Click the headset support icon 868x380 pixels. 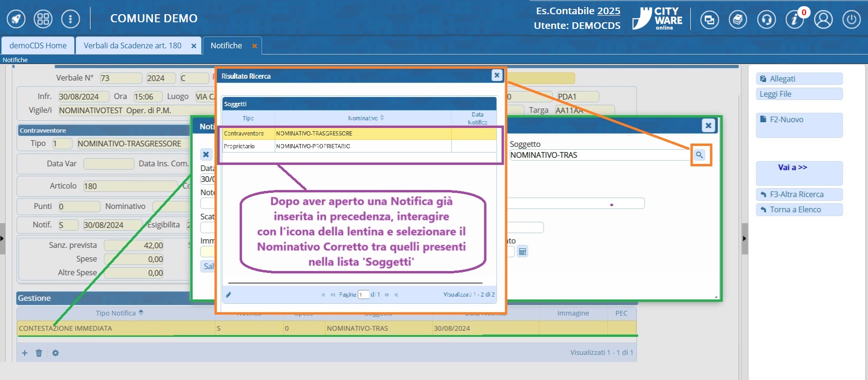766,19
